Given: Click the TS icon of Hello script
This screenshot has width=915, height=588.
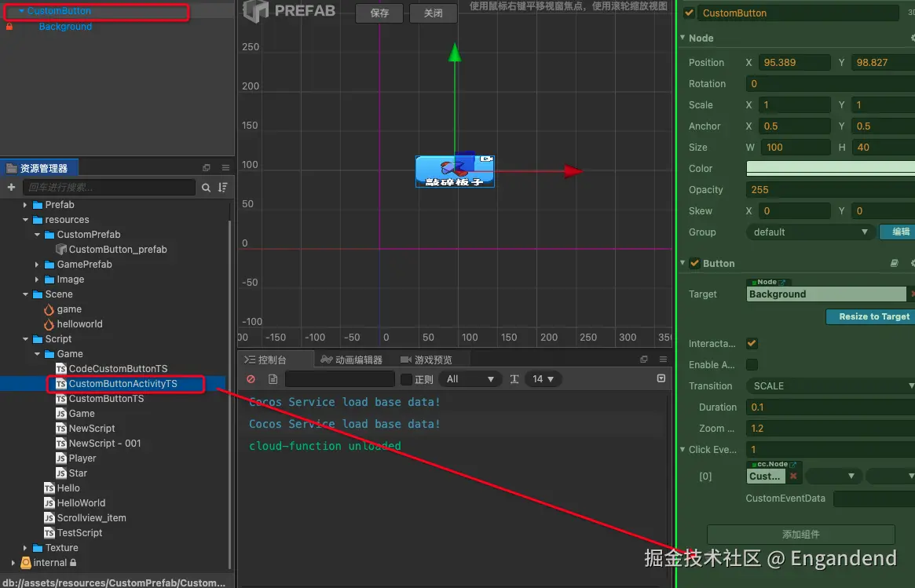Looking at the screenshot, I should [x=49, y=488].
